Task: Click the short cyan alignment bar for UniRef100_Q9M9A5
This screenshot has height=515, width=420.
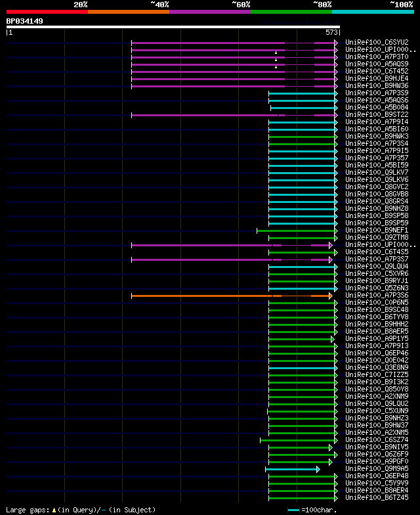Action: click(293, 469)
